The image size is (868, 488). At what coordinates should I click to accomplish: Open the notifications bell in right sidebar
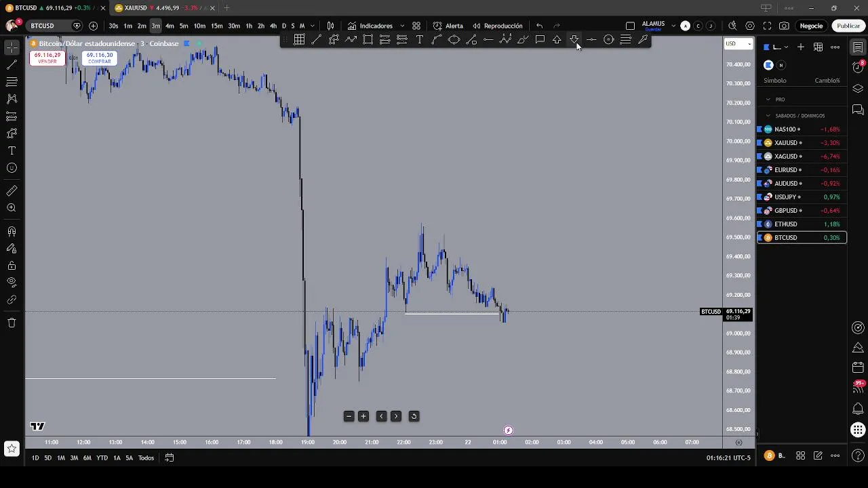[858, 409]
